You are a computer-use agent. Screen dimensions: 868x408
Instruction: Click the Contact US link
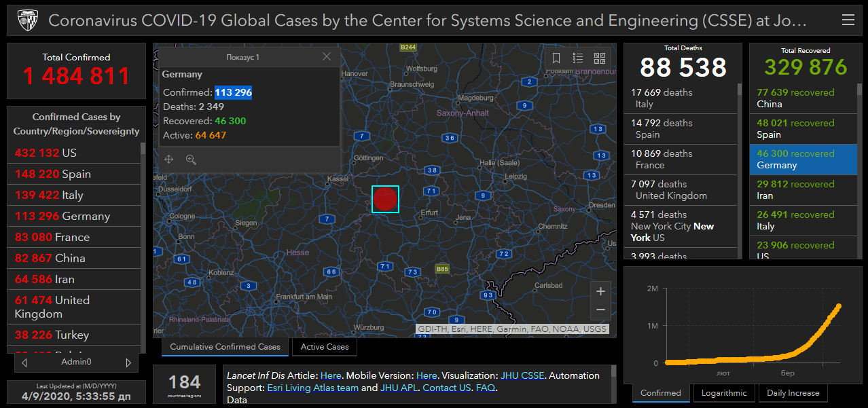[447, 388]
